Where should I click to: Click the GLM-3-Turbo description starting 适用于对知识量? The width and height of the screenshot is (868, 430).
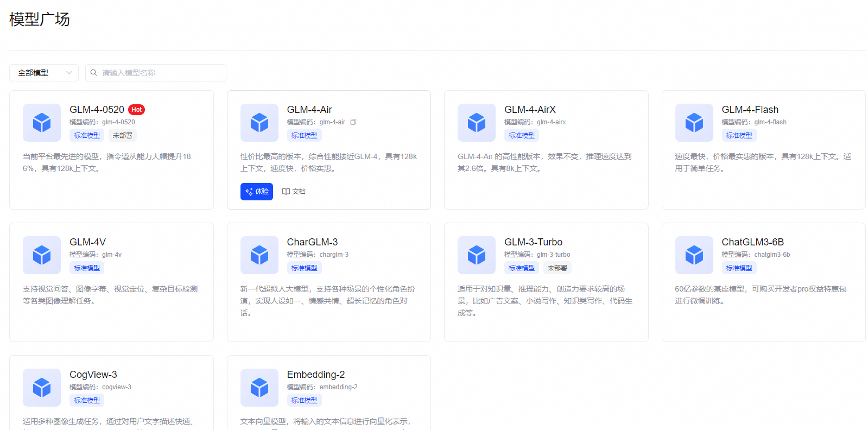(545, 301)
